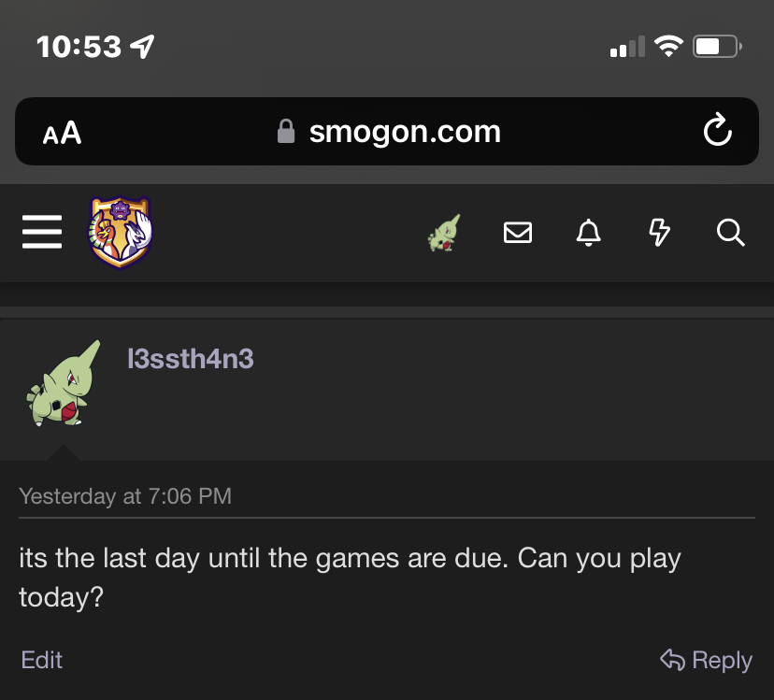Tap the 10:53 status bar clock
Screen dimensions: 774x700
tap(79, 46)
